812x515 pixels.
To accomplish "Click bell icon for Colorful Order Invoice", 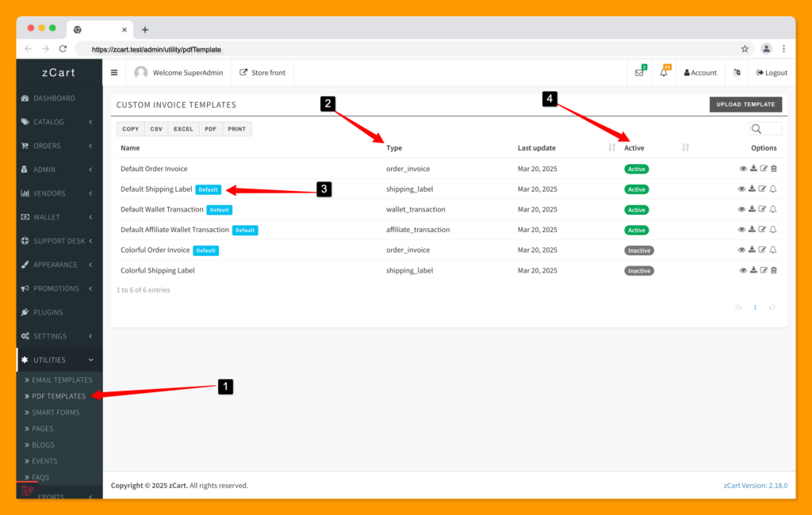I will click(x=773, y=250).
